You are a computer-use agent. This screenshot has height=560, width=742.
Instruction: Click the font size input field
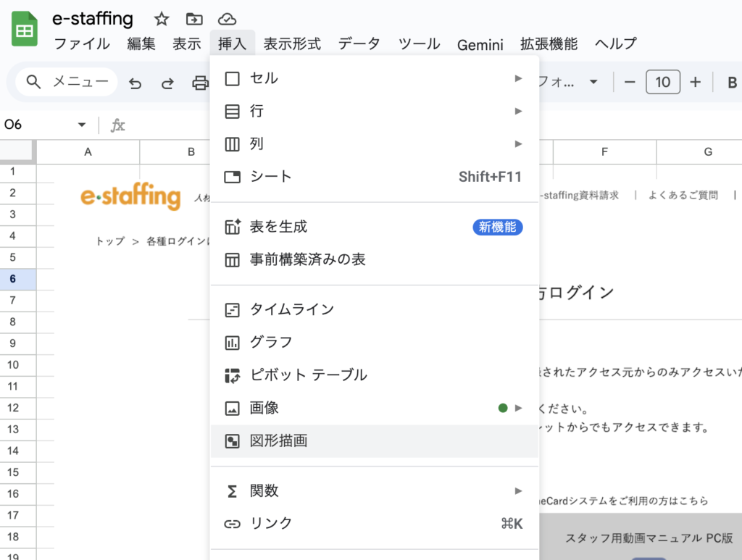point(662,82)
